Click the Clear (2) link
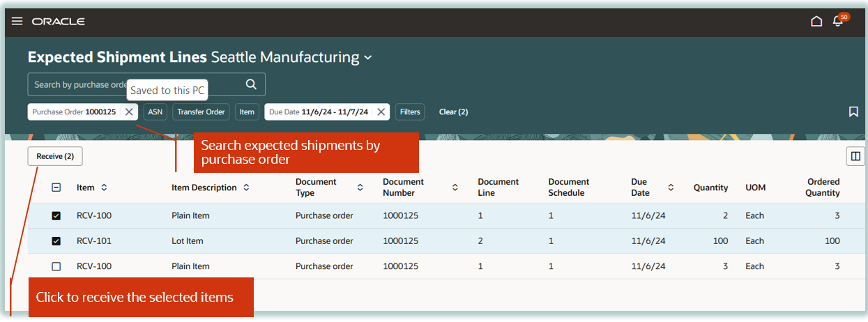The width and height of the screenshot is (868, 322). point(453,112)
